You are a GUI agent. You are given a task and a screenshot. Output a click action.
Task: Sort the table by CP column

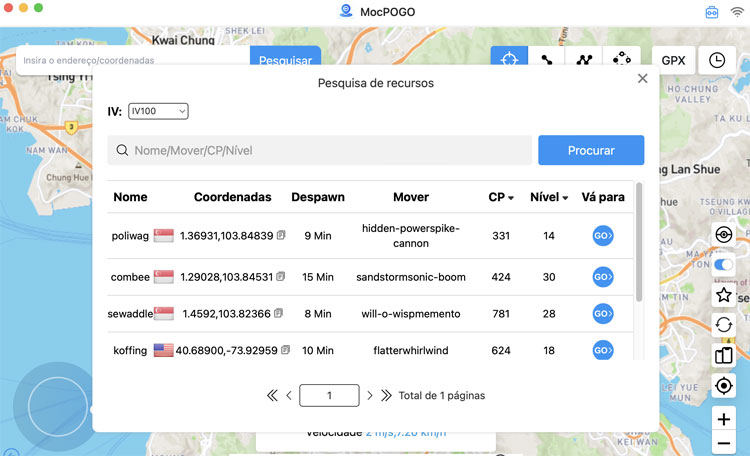pyautogui.click(x=501, y=197)
